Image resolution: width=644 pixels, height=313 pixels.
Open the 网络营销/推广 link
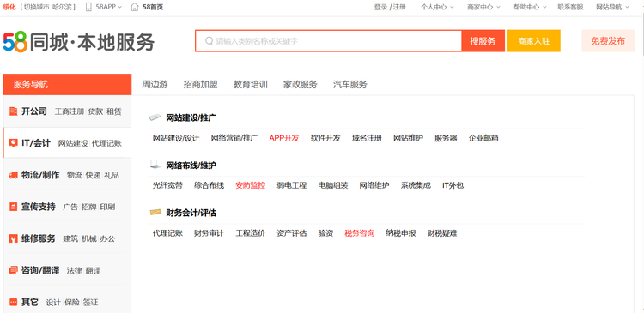coord(234,138)
